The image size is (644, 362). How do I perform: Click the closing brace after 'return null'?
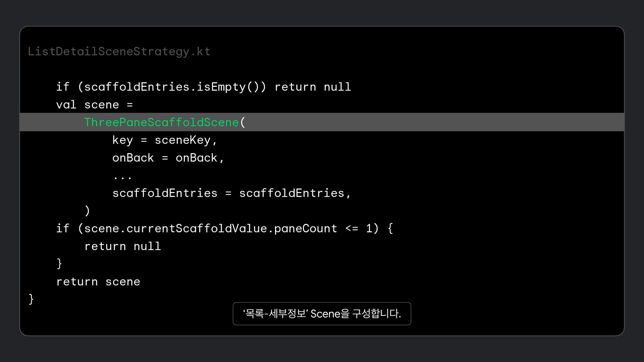coord(59,263)
